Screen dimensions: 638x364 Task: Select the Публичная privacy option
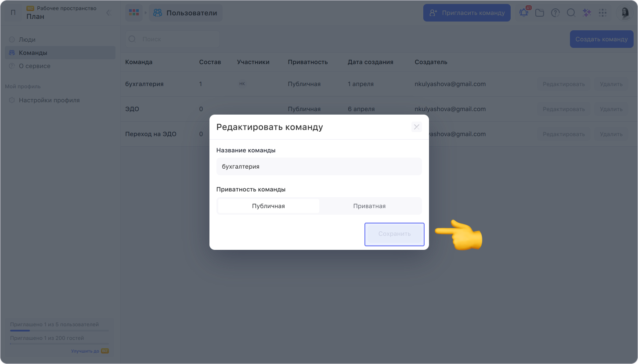268,206
